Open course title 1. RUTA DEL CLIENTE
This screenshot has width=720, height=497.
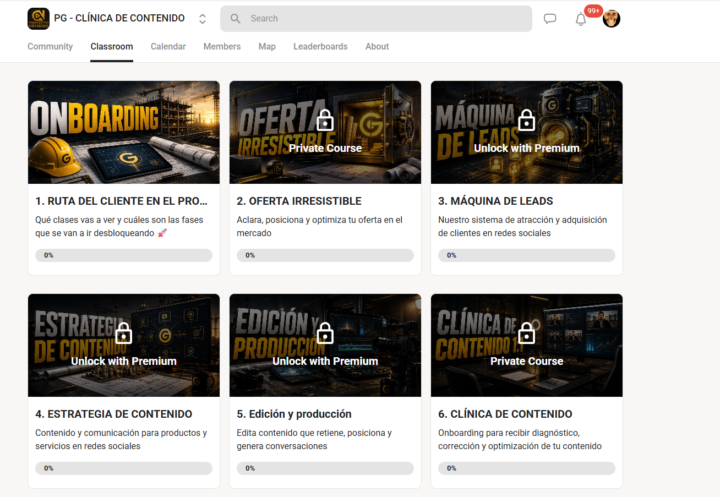tap(121, 201)
